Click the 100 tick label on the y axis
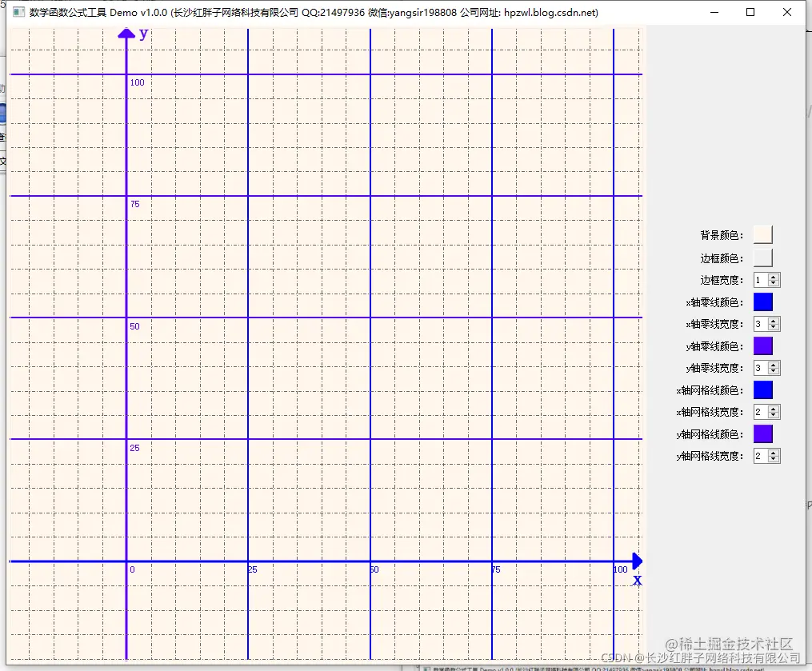Screen dimensions: 812x671 [138, 82]
